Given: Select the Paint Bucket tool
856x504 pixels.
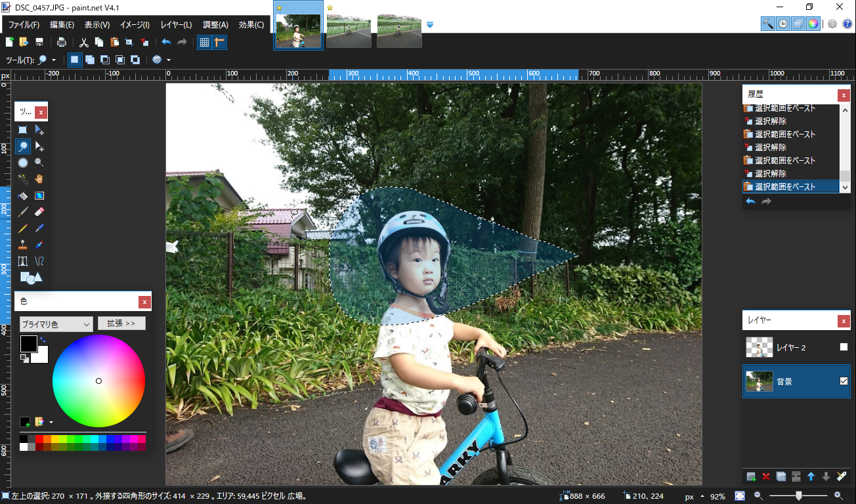Looking at the screenshot, I should [23, 196].
